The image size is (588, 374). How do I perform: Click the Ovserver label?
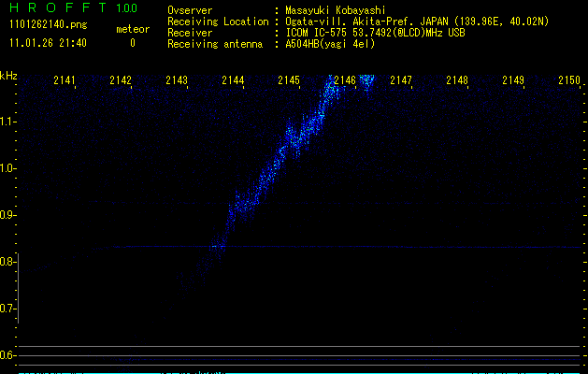(190, 10)
